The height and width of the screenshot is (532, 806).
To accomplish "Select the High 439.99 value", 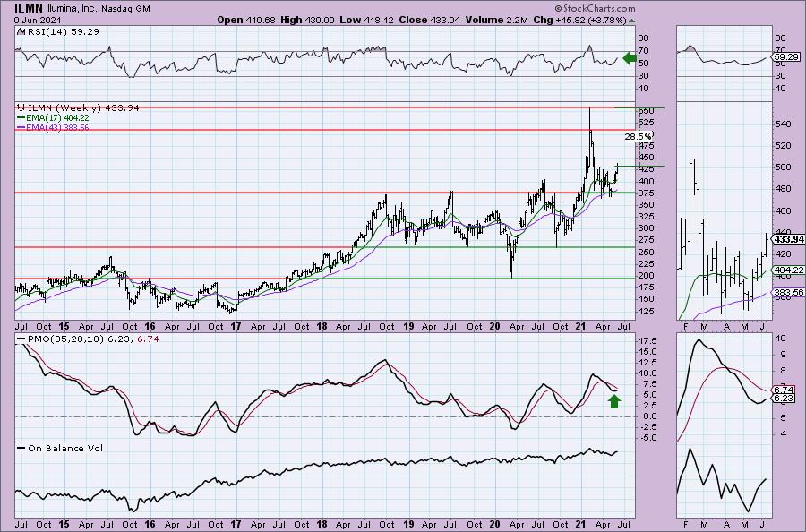I will (x=307, y=20).
